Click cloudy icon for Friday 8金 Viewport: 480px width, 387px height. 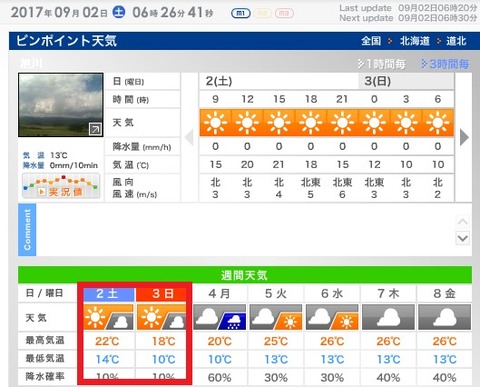tap(445, 317)
